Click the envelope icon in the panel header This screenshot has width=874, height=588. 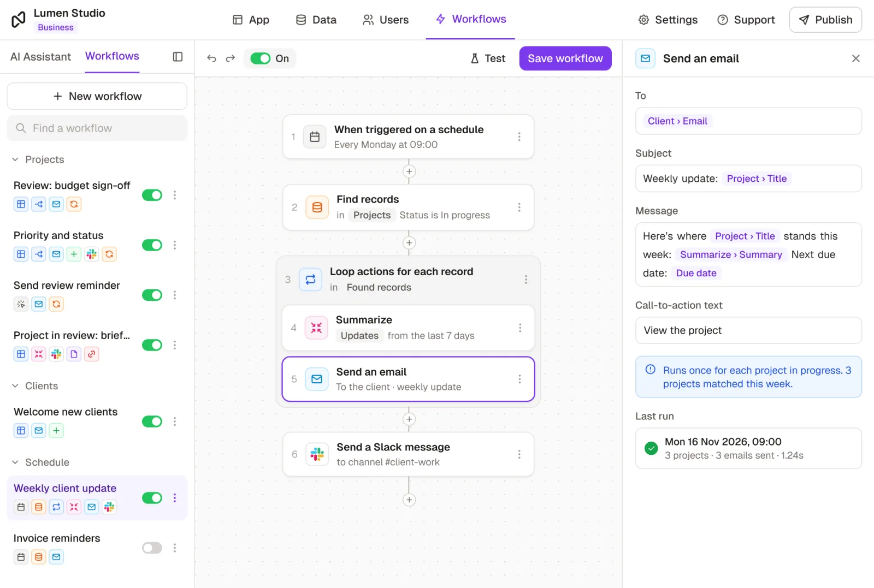point(645,58)
